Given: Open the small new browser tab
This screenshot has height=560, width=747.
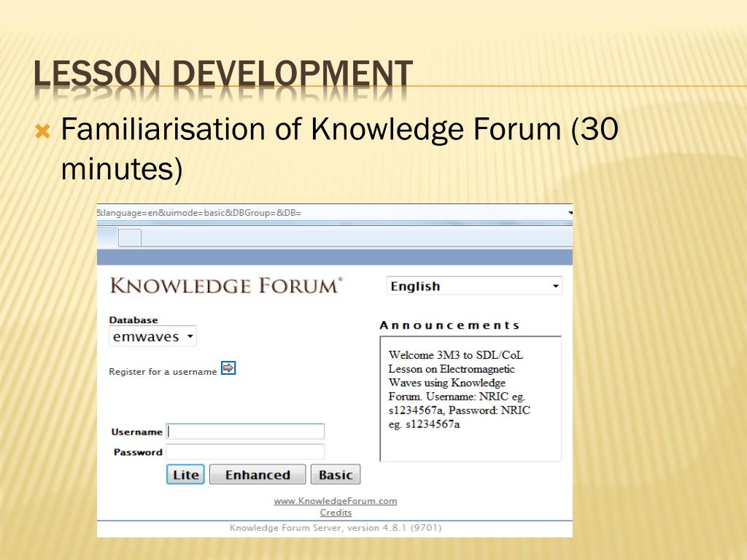Looking at the screenshot, I should point(130,238).
